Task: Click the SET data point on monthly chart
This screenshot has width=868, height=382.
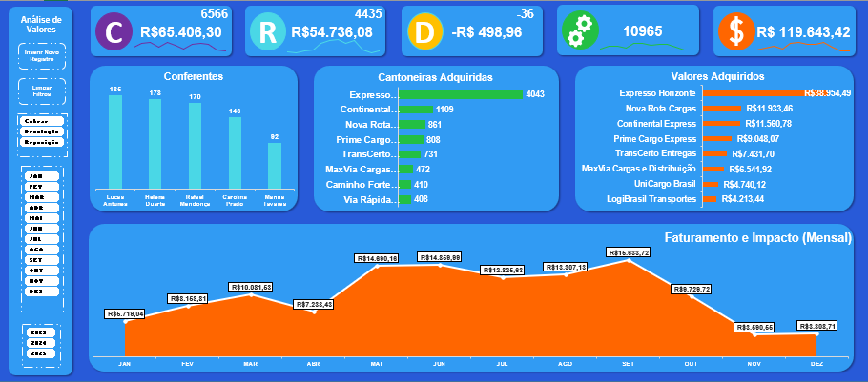Action: (x=628, y=260)
